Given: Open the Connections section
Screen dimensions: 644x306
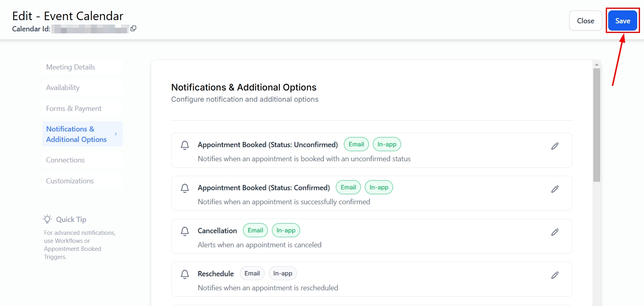Looking at the screenshot, I should [65, 160].
